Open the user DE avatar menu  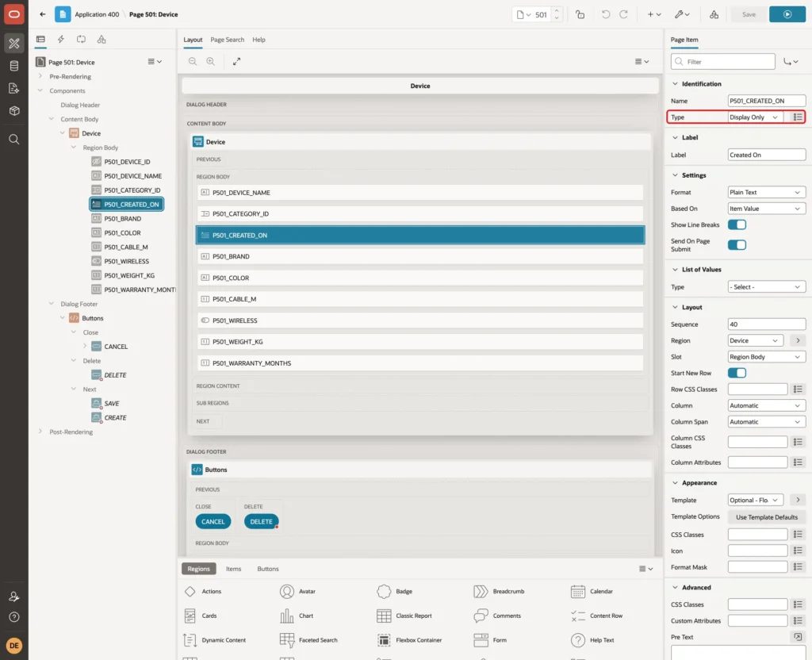(14, 646)
